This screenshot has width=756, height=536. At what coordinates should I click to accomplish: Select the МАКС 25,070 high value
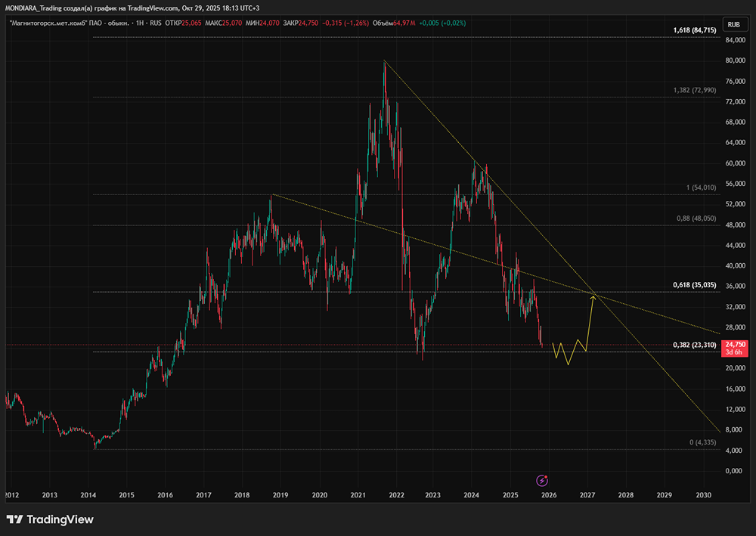223,23
